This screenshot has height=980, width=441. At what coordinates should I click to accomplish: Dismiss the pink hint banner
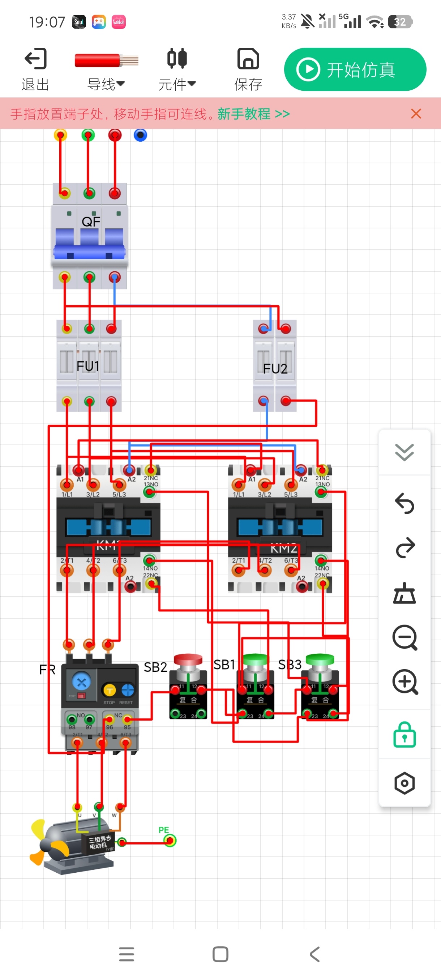(416, 113)
